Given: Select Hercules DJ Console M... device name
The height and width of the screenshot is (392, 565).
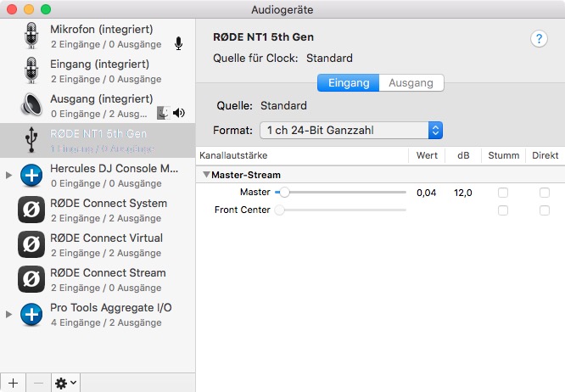Looking at the screenshot, I should coord(115,168).
